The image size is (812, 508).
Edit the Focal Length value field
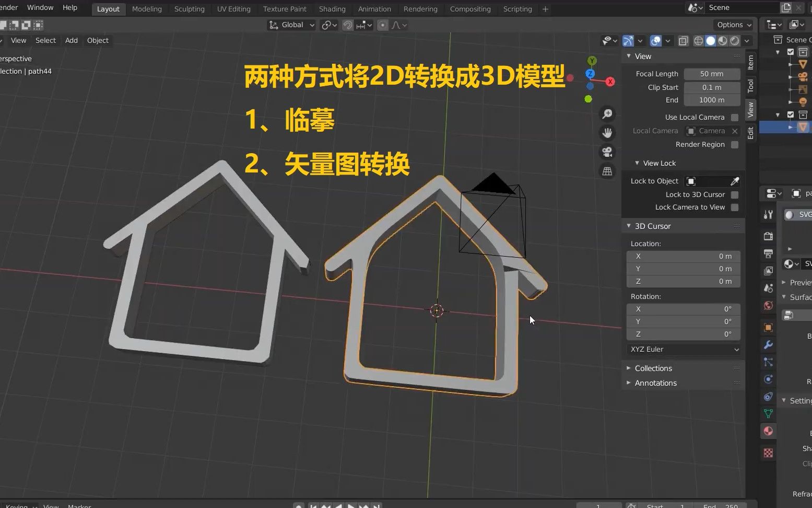[712, 74]
